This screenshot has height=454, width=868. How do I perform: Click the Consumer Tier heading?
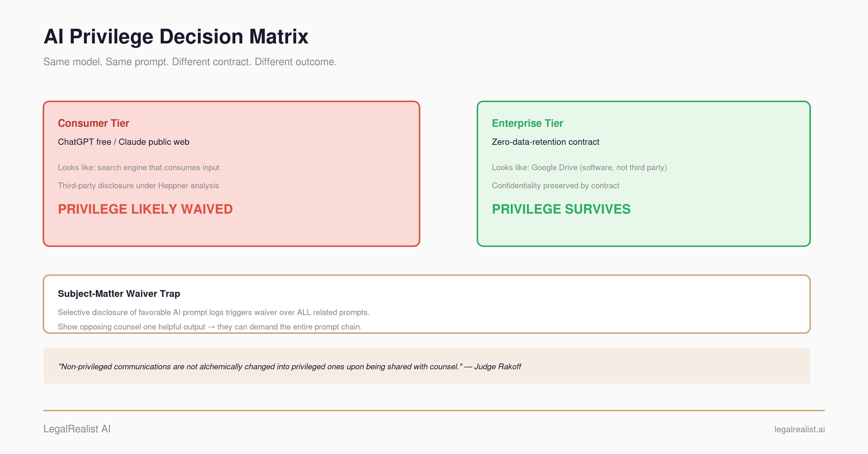coord(93,123)
